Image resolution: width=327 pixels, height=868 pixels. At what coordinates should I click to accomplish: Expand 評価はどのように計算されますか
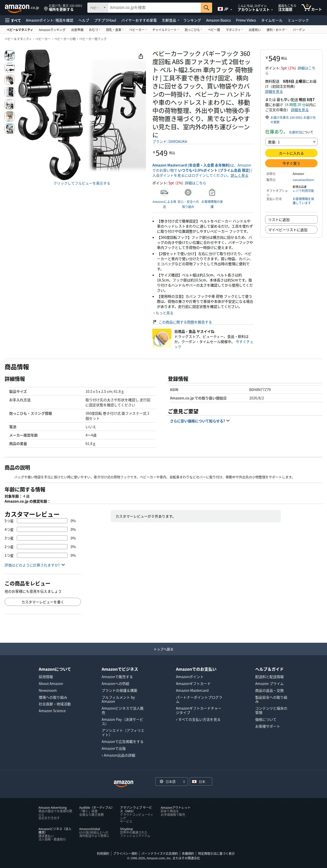click(34, 565)
